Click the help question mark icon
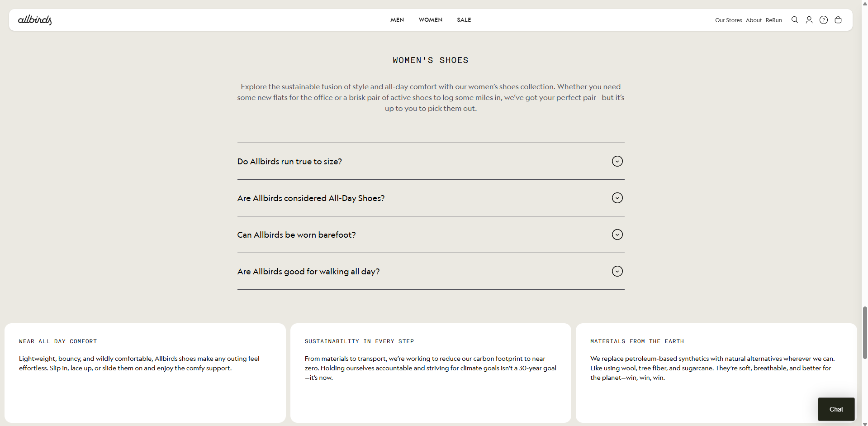Viewport: 868px width, 426px height. click(824, 20)
